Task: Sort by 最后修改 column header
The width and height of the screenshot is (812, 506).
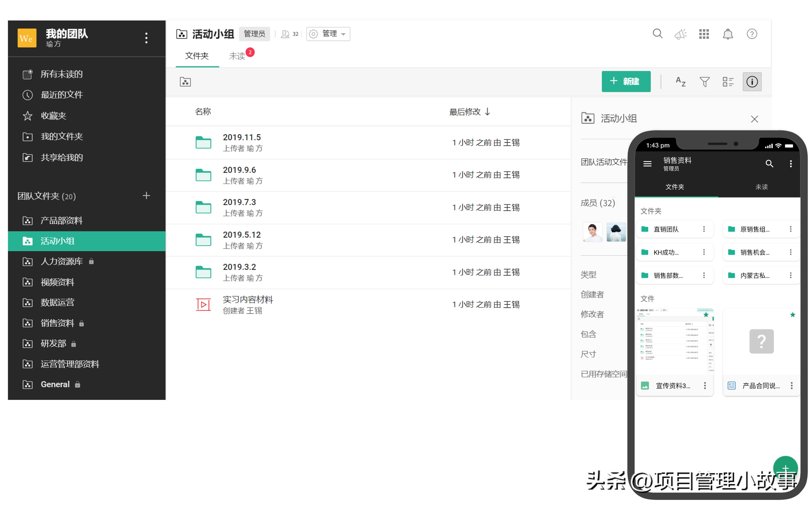Action: pos(469,112)
